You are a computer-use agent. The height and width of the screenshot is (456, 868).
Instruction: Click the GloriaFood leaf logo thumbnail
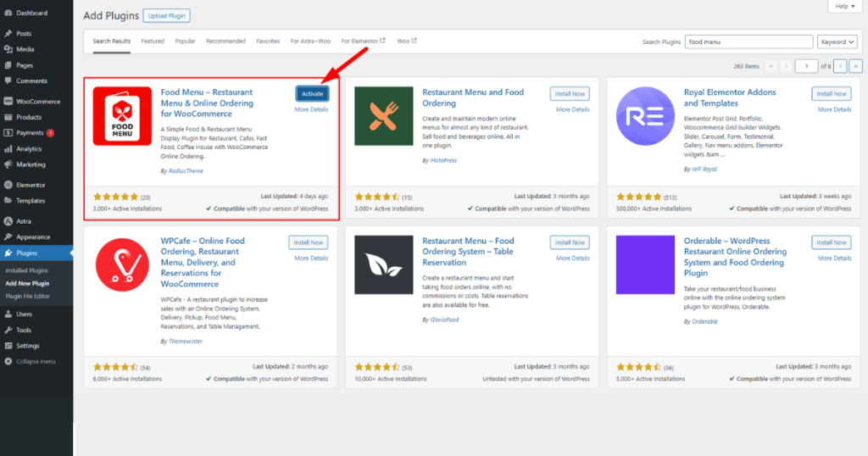point(384,264)
